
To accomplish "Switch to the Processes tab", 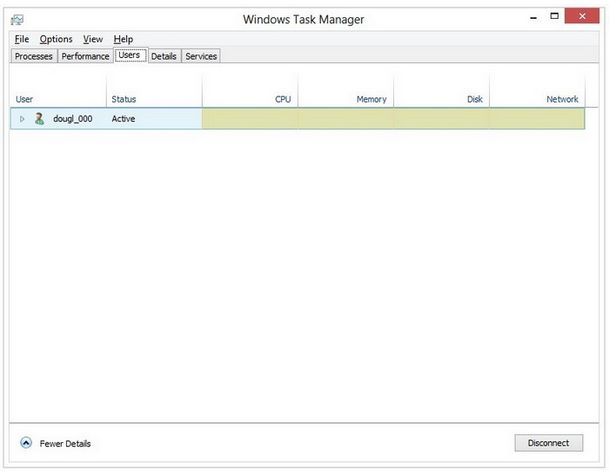I will coord(33,56).
